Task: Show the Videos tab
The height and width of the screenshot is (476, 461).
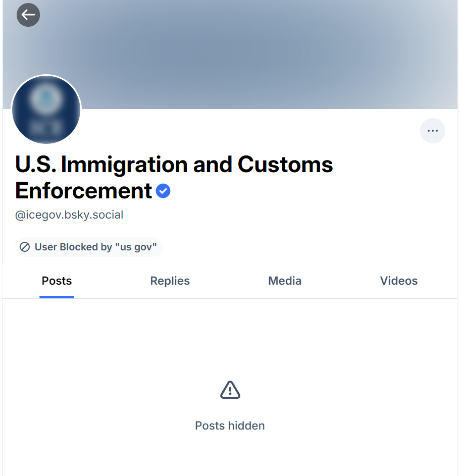Action: tap(398, 281)
